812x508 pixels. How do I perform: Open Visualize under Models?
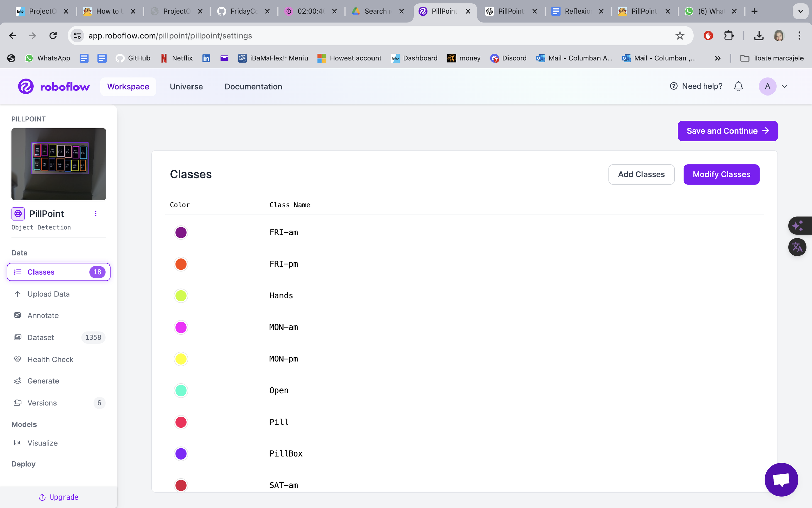pos(42,443)
